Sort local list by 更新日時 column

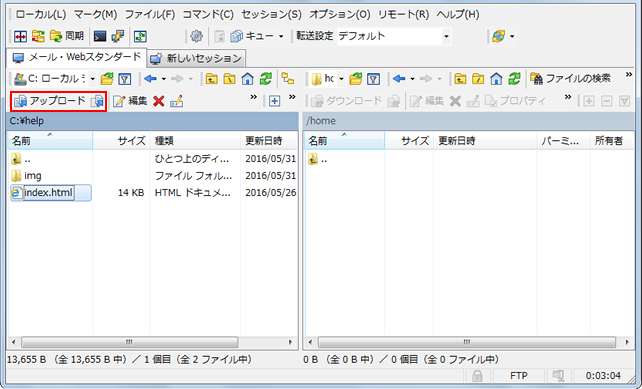(269, 141)
